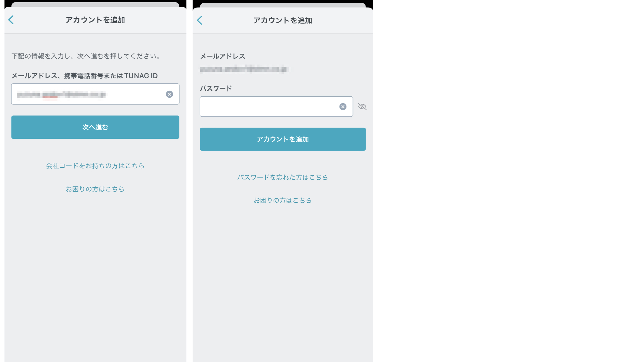This screenshot has height=362, width=644.
Task: Go back from the left add-account screen
Action: pyautogui.click(x=11, y=20)
